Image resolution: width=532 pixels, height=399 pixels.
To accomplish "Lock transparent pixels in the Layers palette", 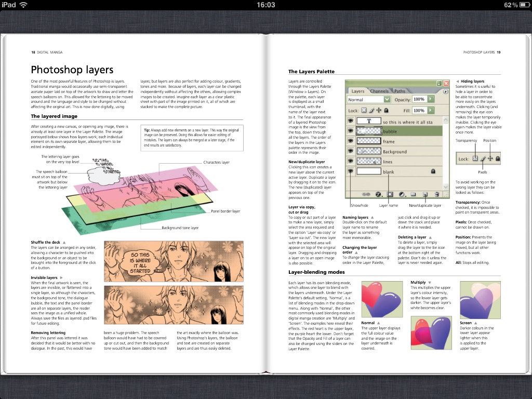I will click(364, 110).
